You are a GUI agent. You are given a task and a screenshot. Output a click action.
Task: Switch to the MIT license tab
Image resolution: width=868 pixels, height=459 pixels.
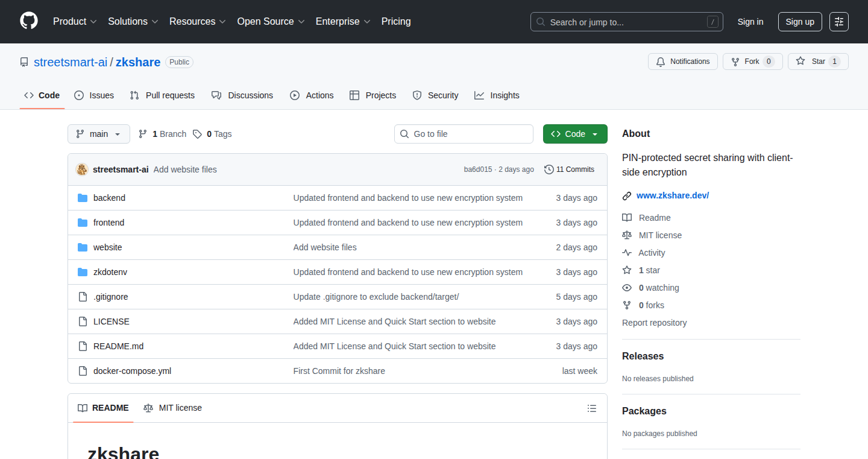pyautogui.click(x=172, y=408)
